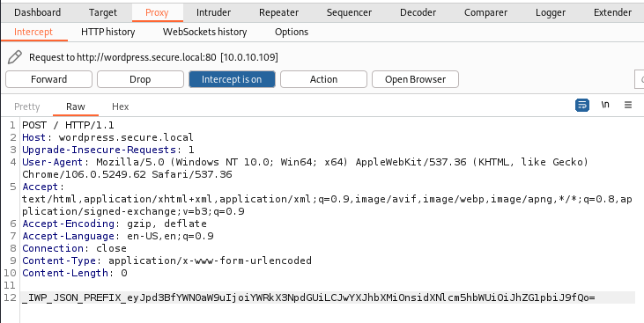Viewport: 644px width, 323px height.
Task: Switch to the Target tab
Action: (103, 12)
